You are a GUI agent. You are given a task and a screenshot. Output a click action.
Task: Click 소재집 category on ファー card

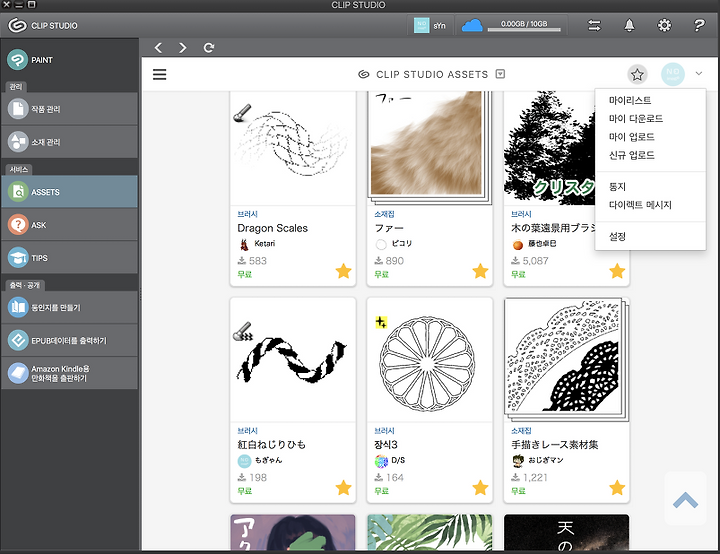point(384,214)
